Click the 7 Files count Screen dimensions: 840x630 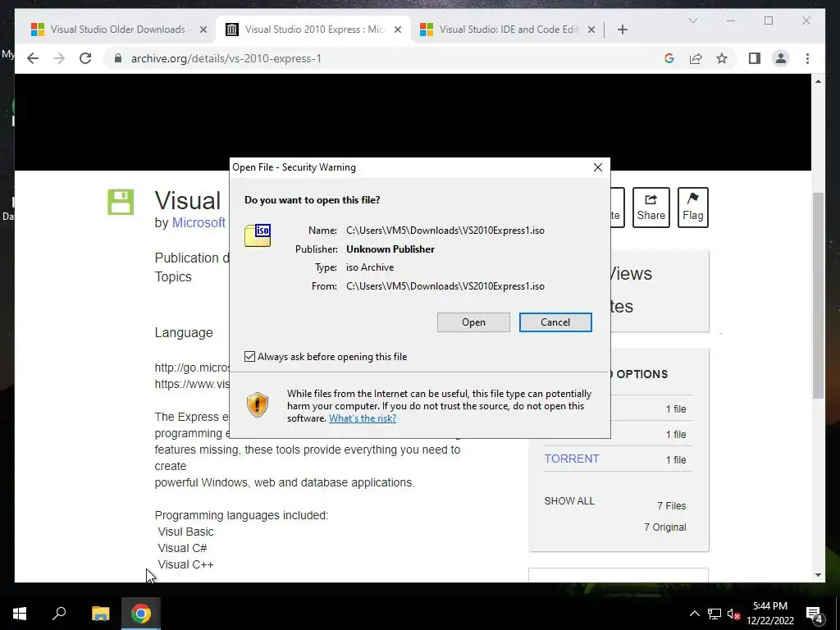[671, 505]
